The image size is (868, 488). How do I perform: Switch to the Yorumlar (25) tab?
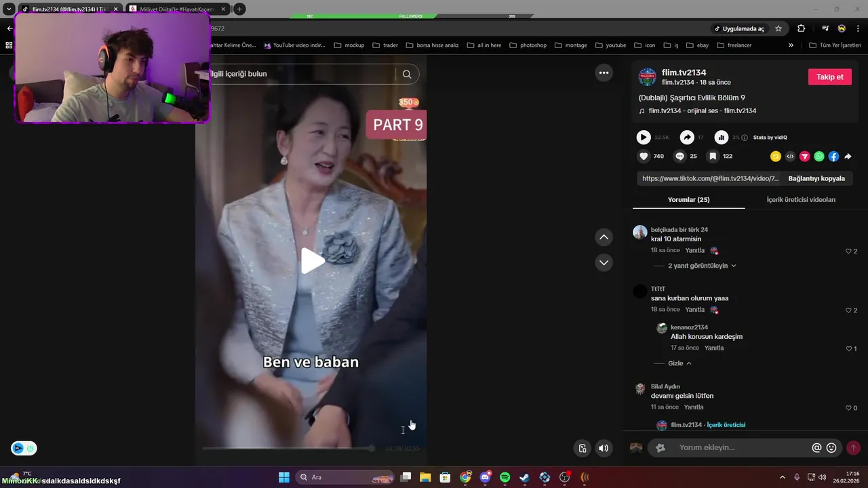(x=688, y=200)
